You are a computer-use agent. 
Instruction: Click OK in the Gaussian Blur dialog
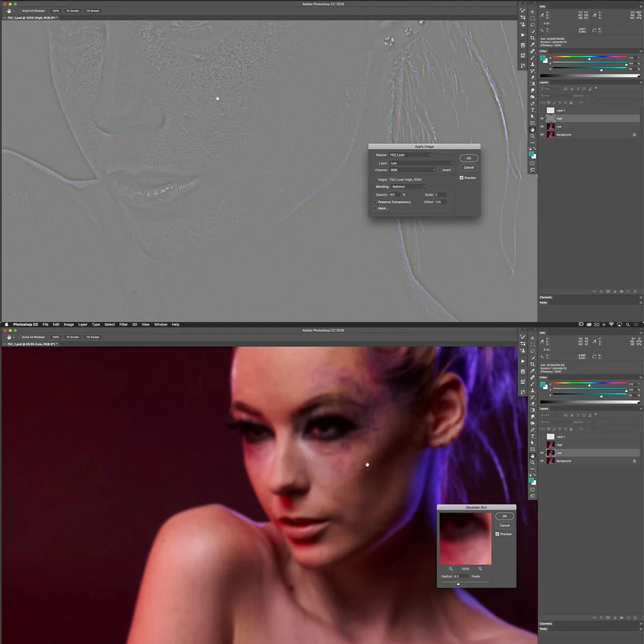click(504, 516)
